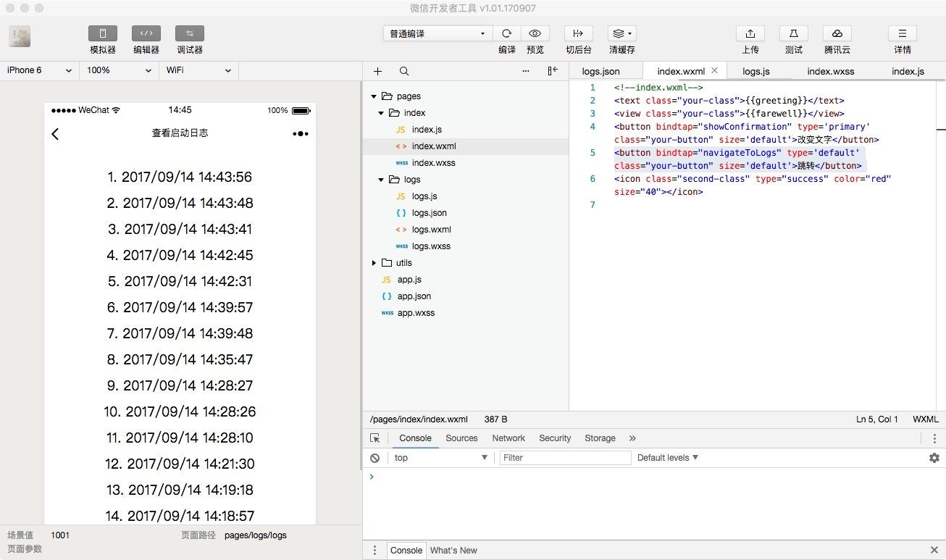Switch to the logs.json tab
Screen dimensions: 946x560
[601, 71]
